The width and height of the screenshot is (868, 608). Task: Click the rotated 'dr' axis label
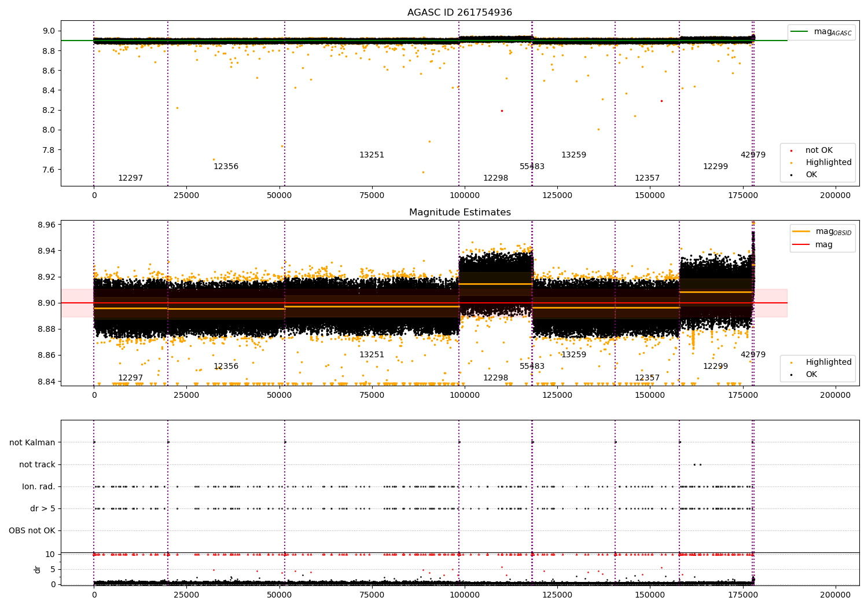tap(38, 570)
